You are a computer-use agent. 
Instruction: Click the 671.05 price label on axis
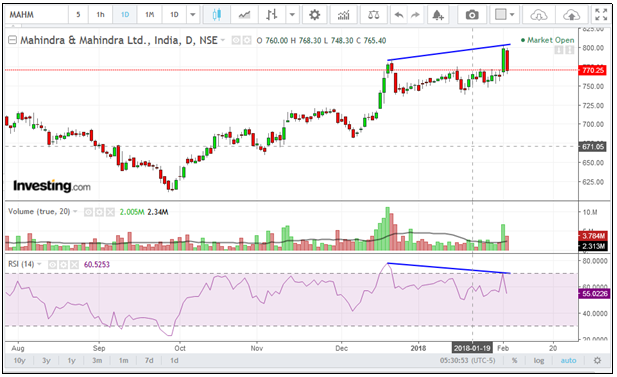tap(593, 147)
